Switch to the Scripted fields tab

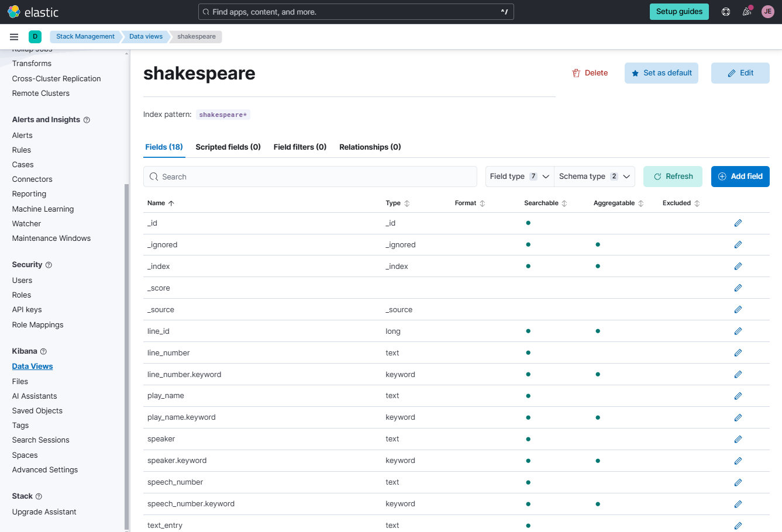pyautogui.click(x=228, y=147)
